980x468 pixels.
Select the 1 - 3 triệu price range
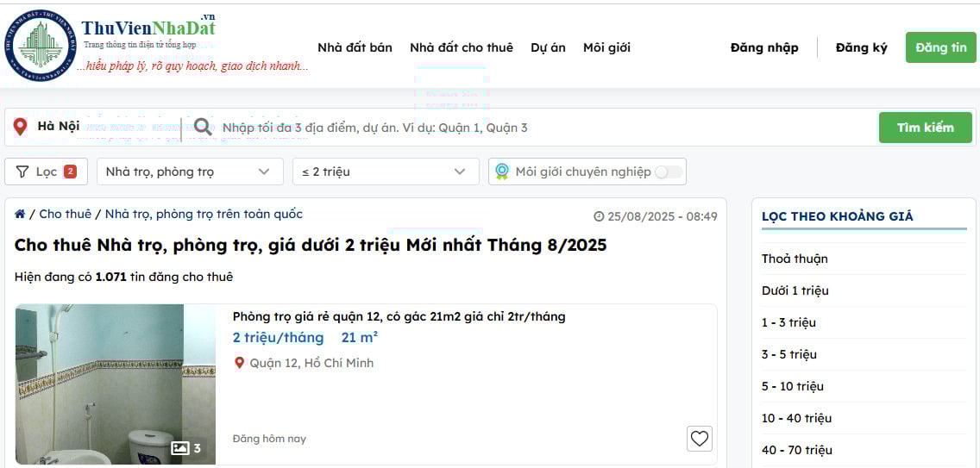tap(788, 322)
